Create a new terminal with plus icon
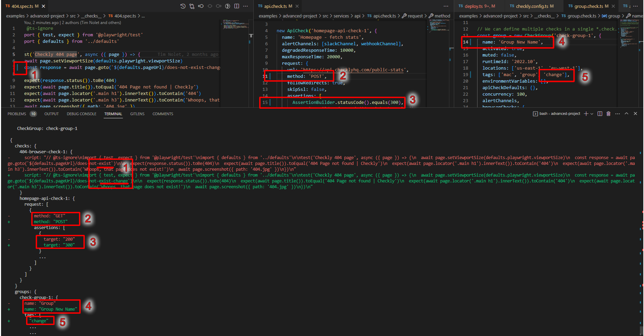The image size is (644, 336). (x=586, y=113)
